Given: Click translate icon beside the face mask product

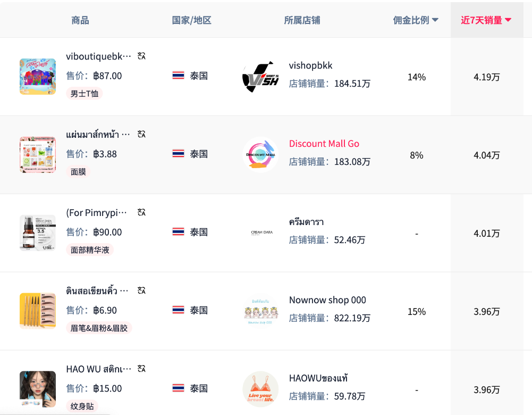Looking at the screenshot, I should click(141, 134).
